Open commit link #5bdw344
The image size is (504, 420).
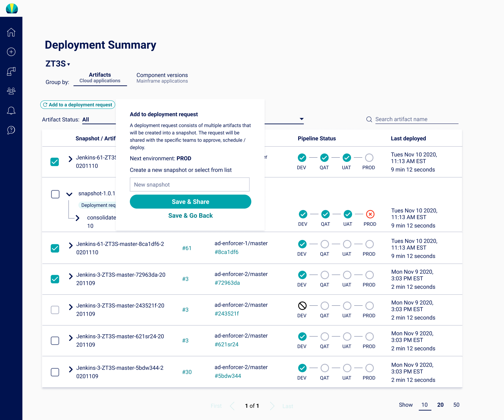pyautogui.click(x=228, y=376)
